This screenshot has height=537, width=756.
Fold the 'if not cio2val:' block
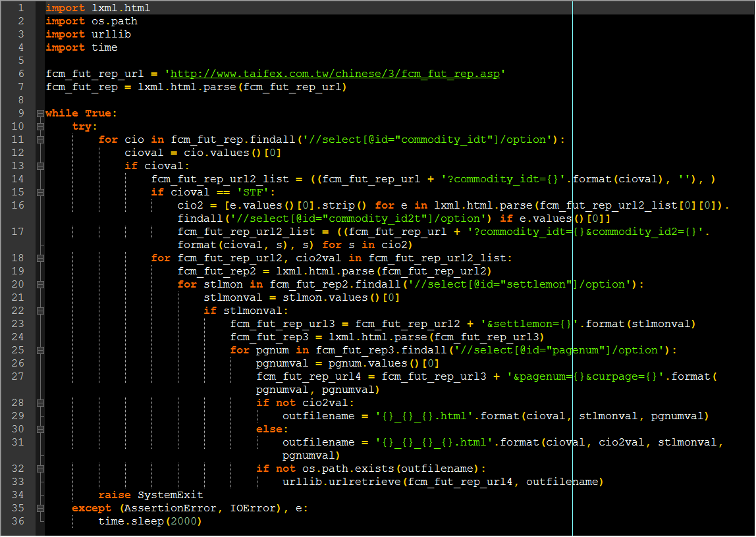[41, 403]
